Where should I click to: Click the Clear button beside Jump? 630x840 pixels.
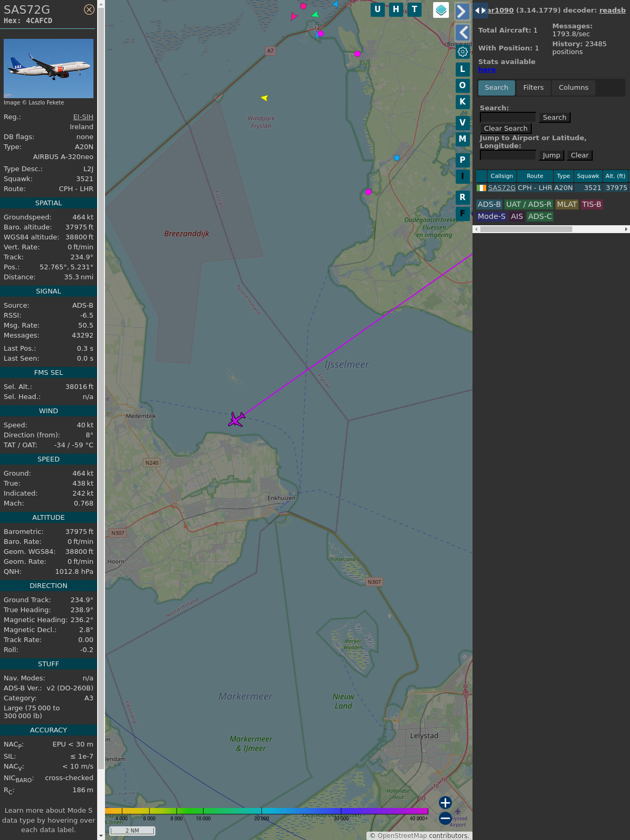[580, 155]
